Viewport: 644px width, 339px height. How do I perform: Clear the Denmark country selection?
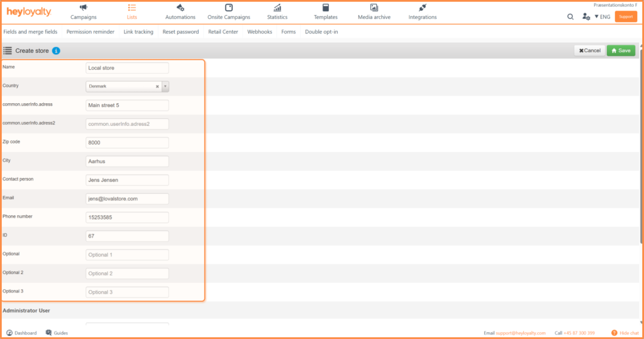point(157,87)
